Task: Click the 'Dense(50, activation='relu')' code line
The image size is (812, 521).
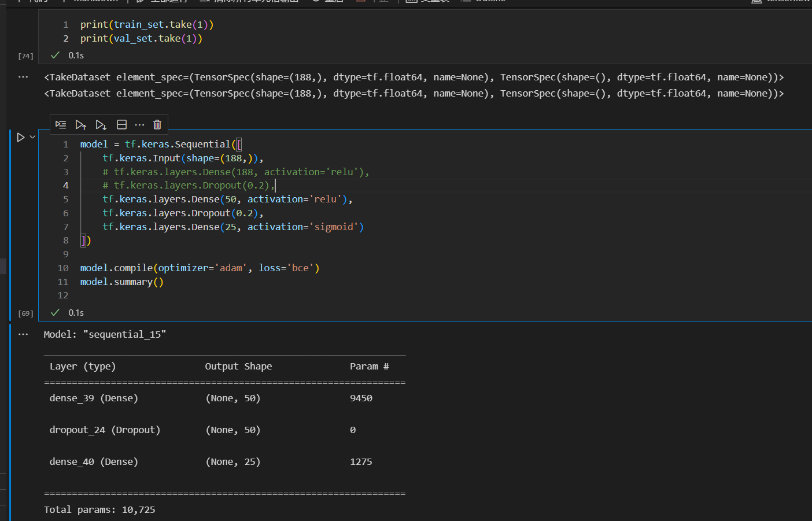Action: (227, 199)
